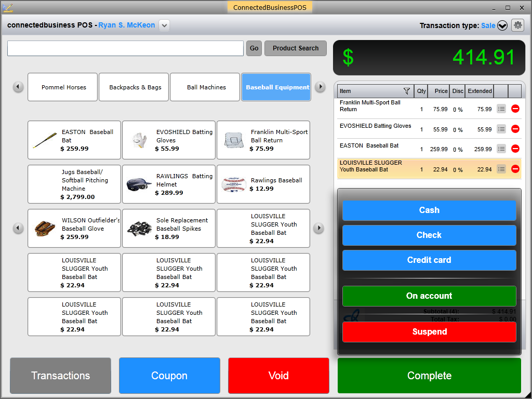The image size is (532, 399).
Task: Delete the EASTON Baseball Bat cart row
Action: coord(515,149)
